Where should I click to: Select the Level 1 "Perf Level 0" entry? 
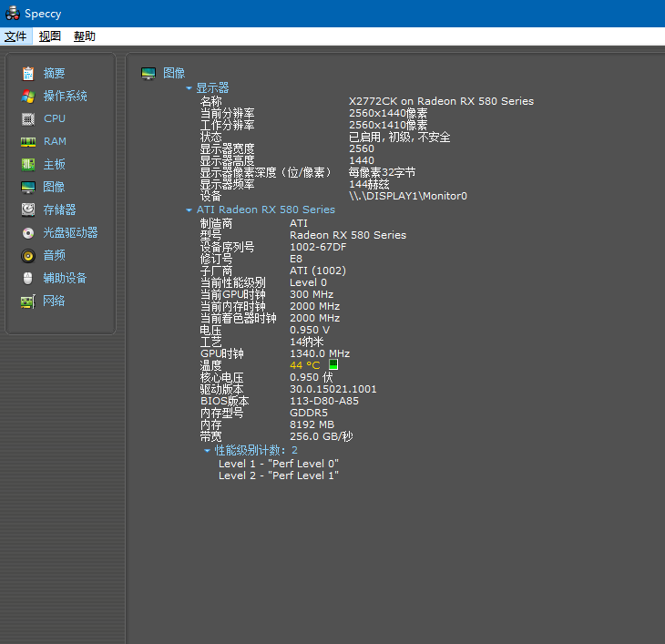278,463
